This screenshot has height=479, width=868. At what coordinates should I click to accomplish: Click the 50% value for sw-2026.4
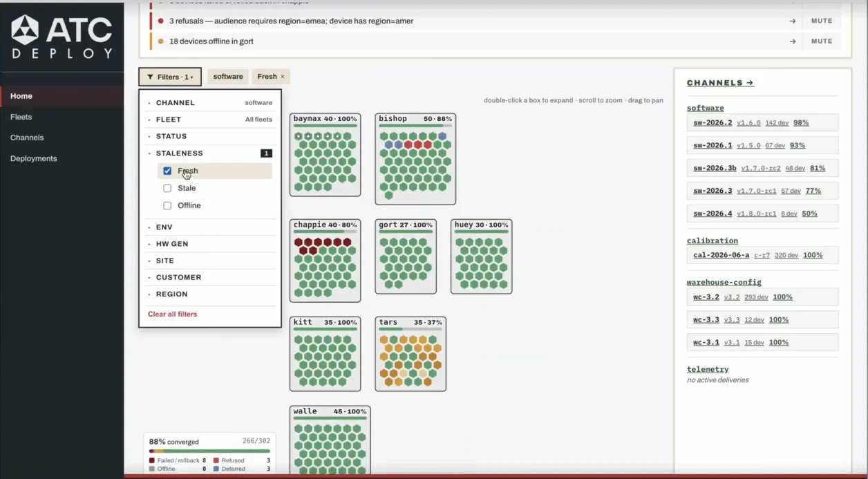[809, 214]
